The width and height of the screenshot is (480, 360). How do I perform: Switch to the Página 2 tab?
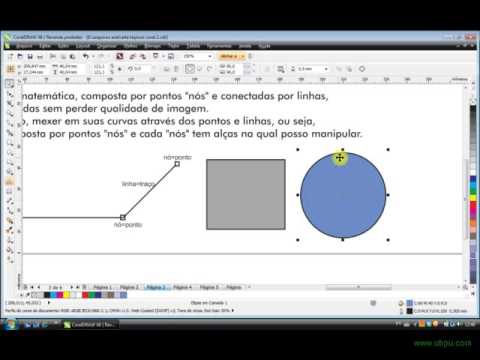tap(129, 287)
